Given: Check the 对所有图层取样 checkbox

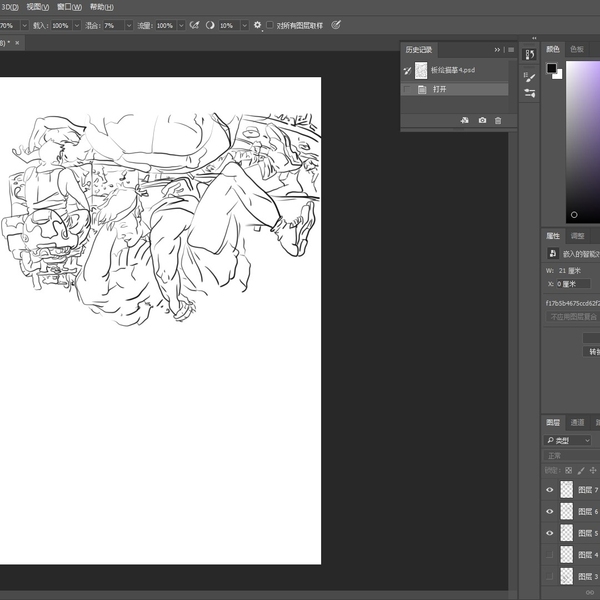Looking at the screenshot, I should point(270,25).
